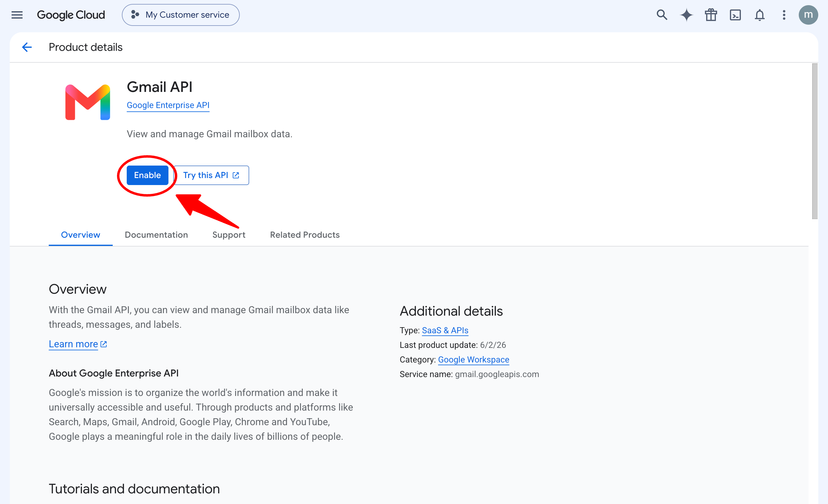
Task: Open the notifications bell
Action: (x=759, y=15)
